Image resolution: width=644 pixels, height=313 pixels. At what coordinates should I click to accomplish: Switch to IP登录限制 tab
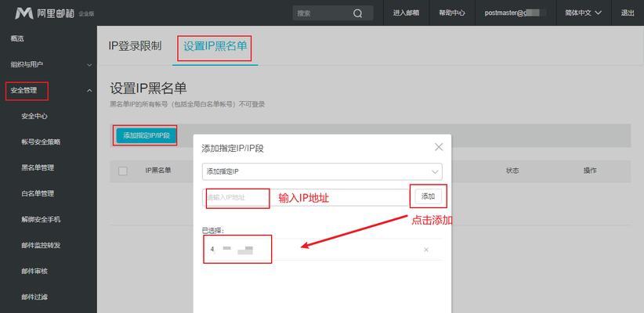point(135,46)
